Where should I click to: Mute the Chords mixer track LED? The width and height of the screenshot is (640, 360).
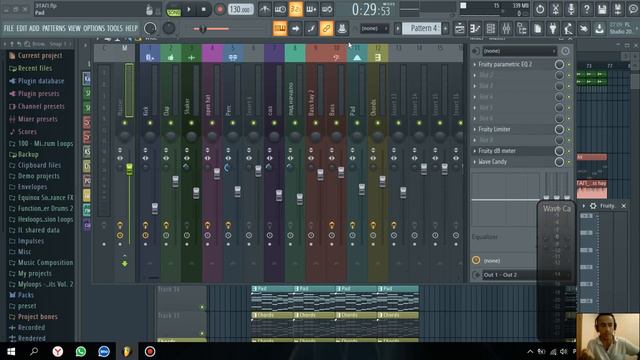(378, 123)
